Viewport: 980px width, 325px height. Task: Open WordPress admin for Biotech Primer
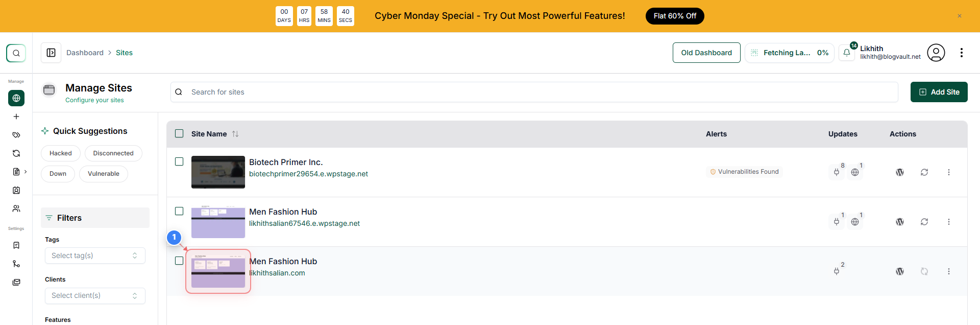(900, 172)
